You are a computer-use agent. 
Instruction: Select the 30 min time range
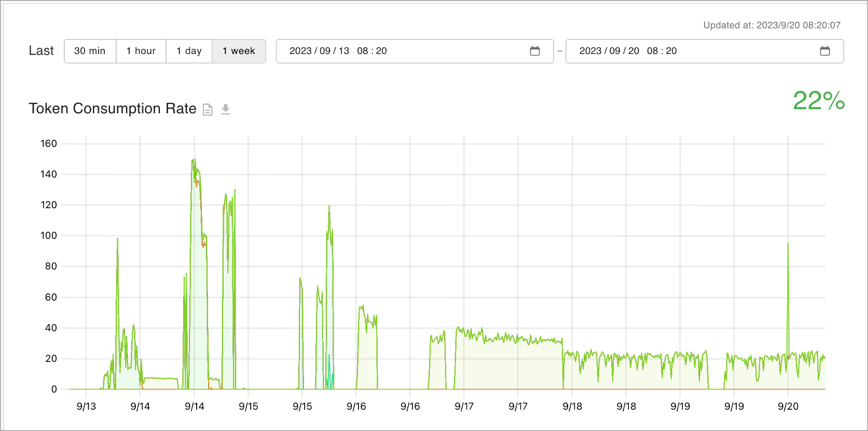[90, 51]
